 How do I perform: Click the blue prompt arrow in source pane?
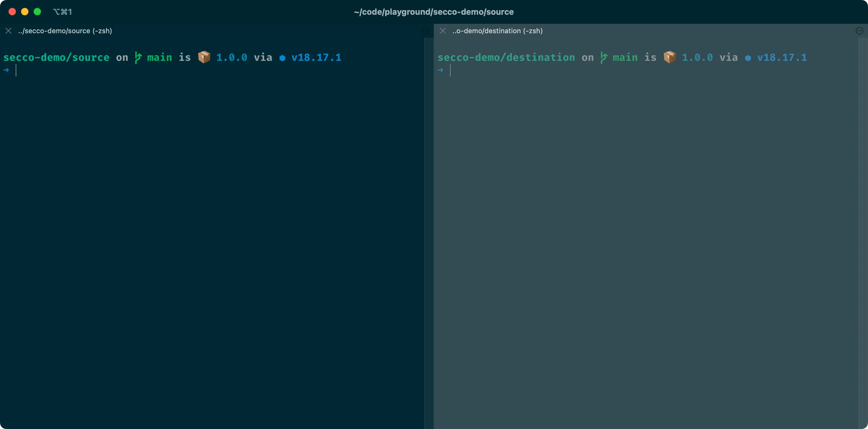[x=6, y=70]
